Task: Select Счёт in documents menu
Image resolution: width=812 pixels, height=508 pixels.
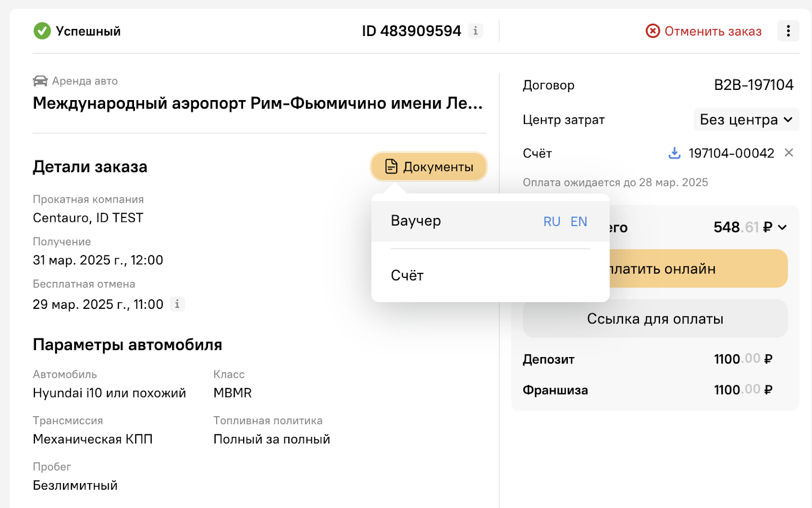Action: pos(490,275)
